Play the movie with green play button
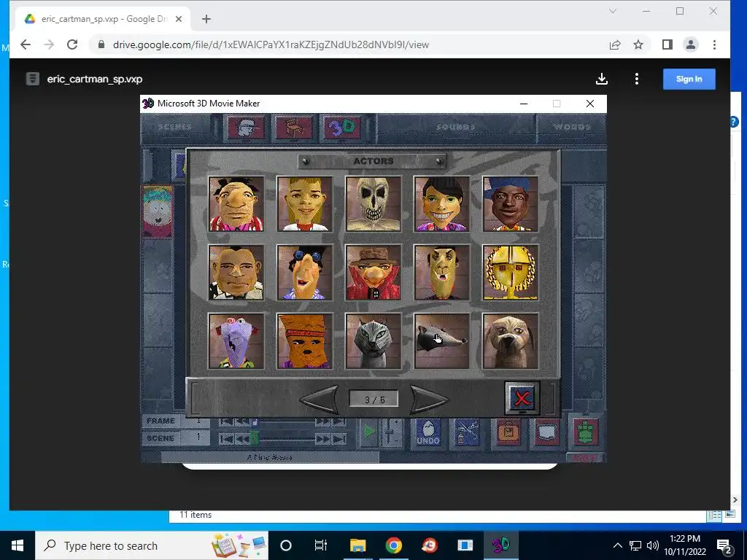The height and width of the screenshot is (560, 747). click(x=368, y=432)
